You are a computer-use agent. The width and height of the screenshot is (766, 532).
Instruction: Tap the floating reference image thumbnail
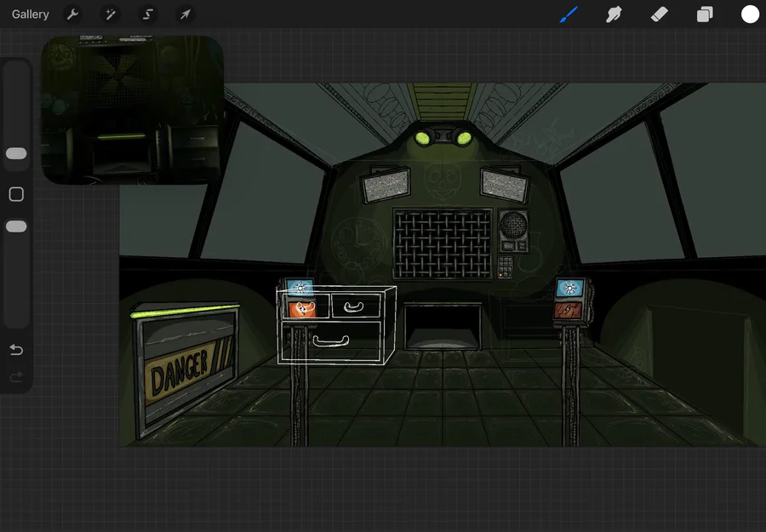[x=132, y=110]
